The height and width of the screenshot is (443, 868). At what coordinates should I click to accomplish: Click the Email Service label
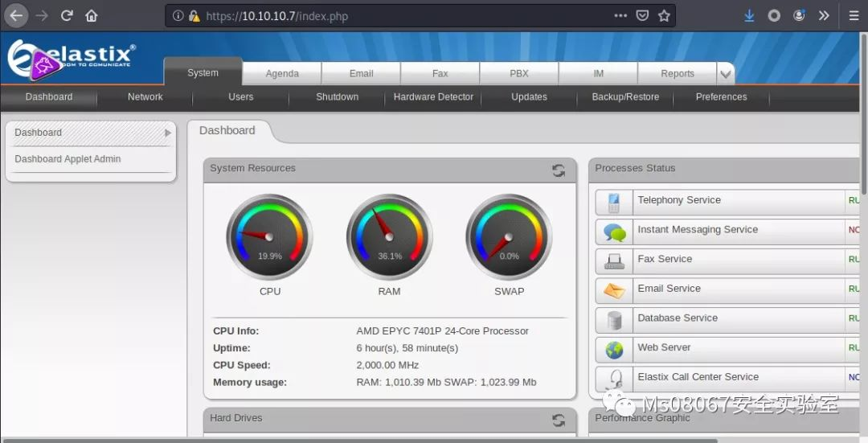coord(669,289)
